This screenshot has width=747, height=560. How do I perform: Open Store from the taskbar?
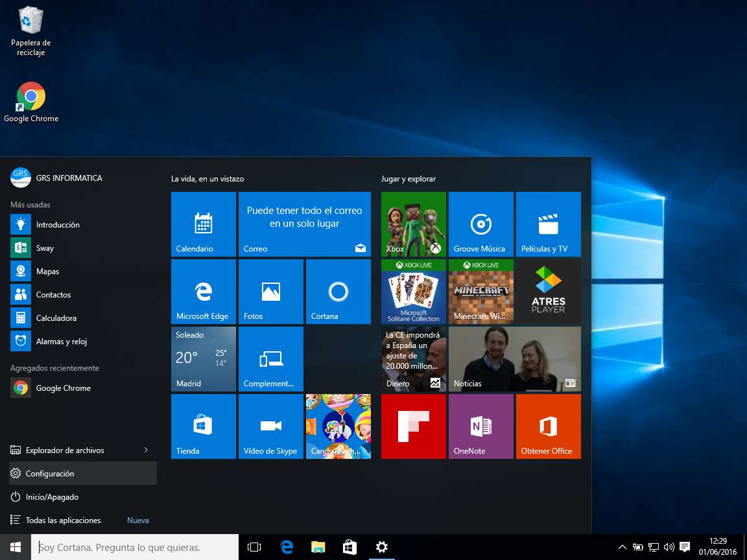(x=350, y=547)
